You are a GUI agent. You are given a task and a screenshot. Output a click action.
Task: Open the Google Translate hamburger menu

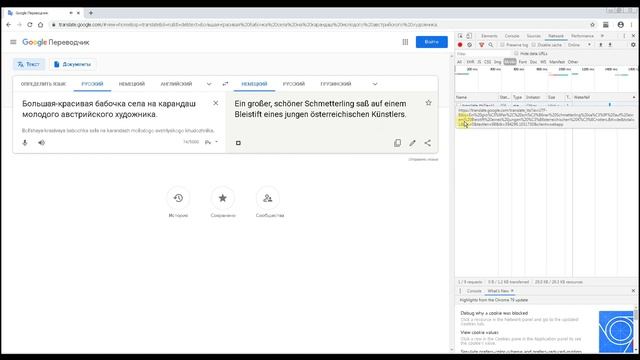pyautogui.click(x=13, y=42)
